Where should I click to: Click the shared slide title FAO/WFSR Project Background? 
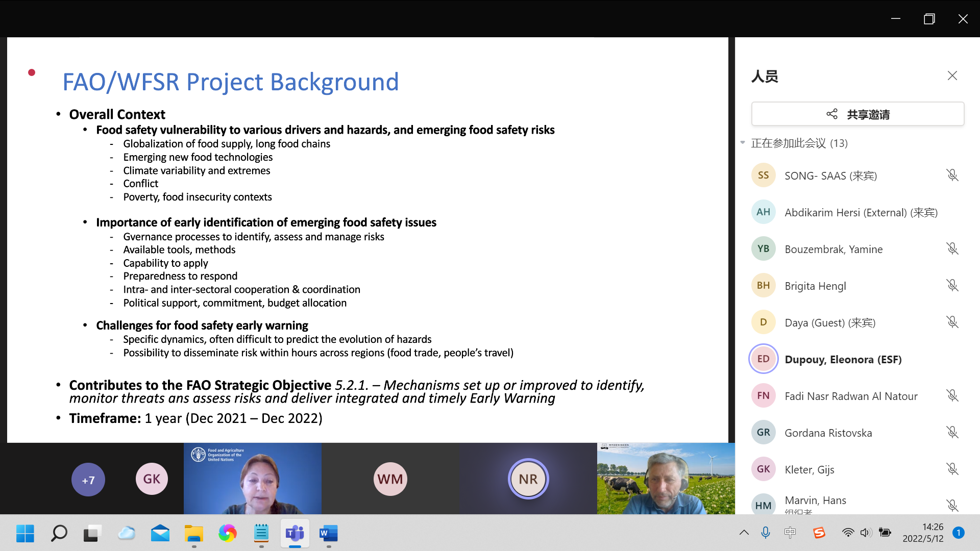[x=230, y=82]
